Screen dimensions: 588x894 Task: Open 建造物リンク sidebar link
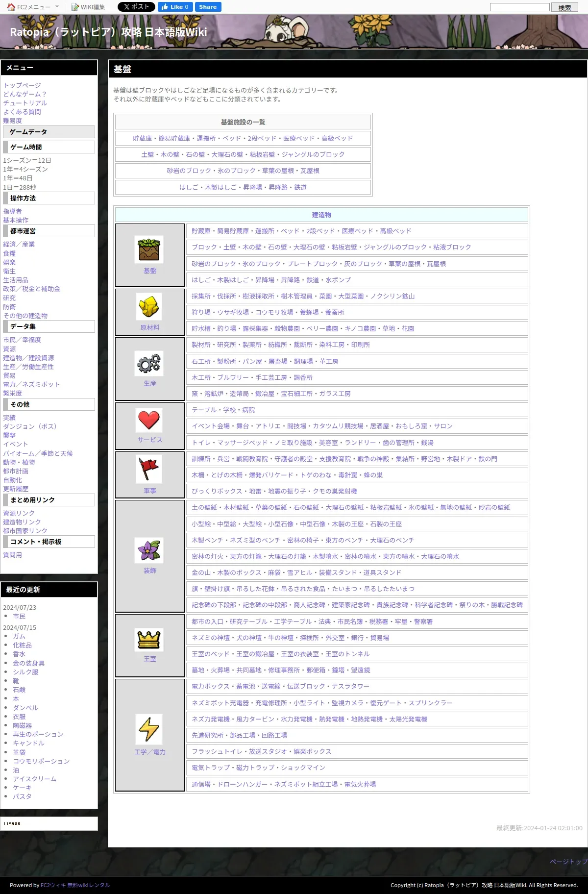[x=22, y=522]
